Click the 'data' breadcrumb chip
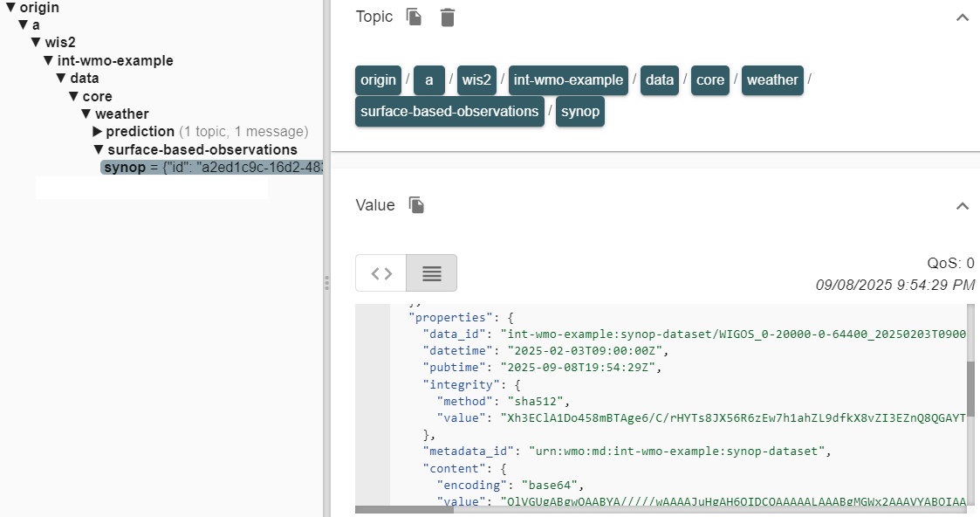Viewport: 980px width, 517px height. (660, 80)
